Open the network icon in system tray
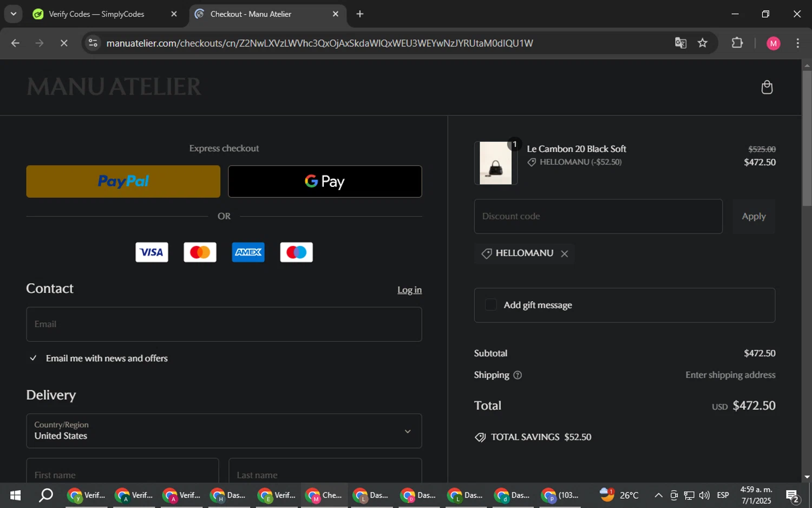The height and width of the screenshot is (508, 812). 689,495
